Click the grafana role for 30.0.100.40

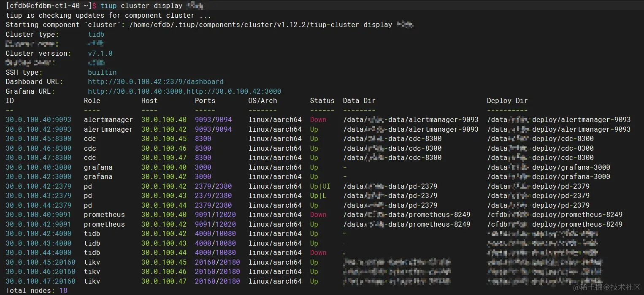pos(98,167)
